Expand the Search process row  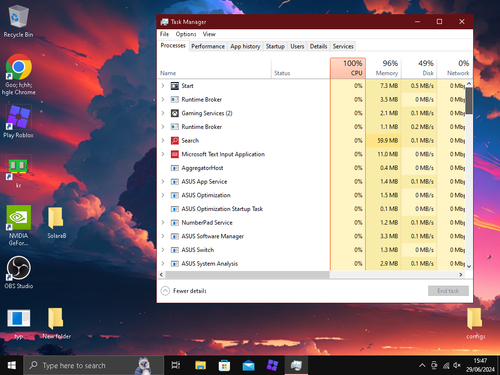[163, 141]
